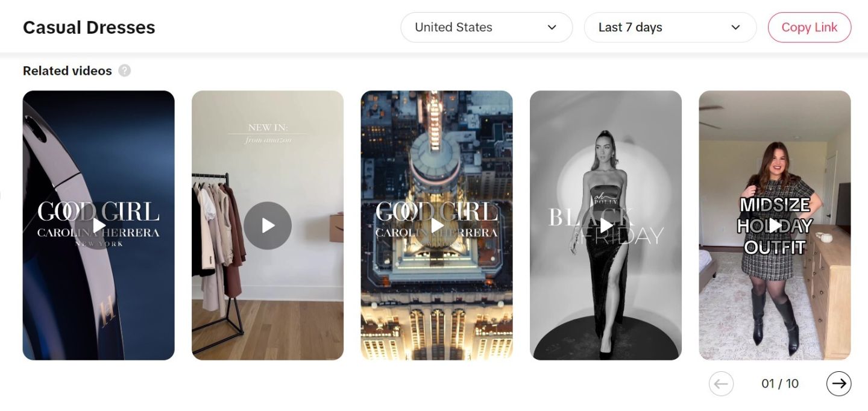Play the first Good Girl perfume bottle video
Screen dimensions: 868x411
[99, 225]
